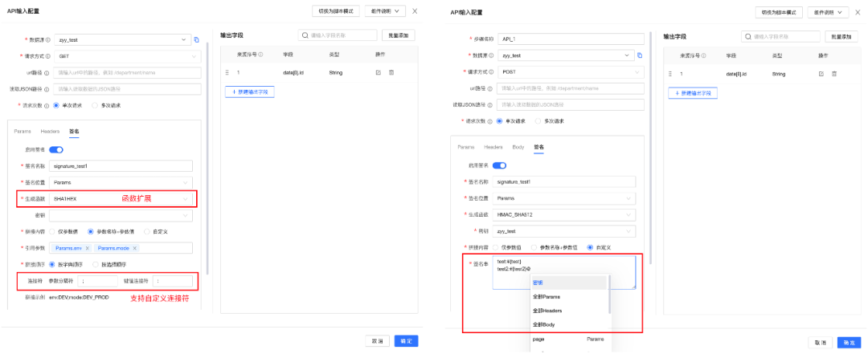Click 新建输出字段 button in right dialog

click(693, 93)
